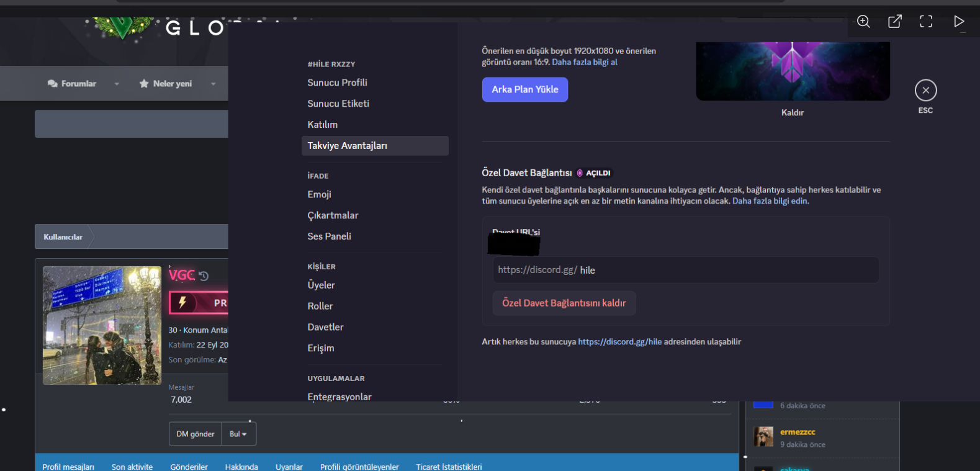Switch to Uyarılar tab
This screenshot has height=471, width=980.
tap(289, 467)
